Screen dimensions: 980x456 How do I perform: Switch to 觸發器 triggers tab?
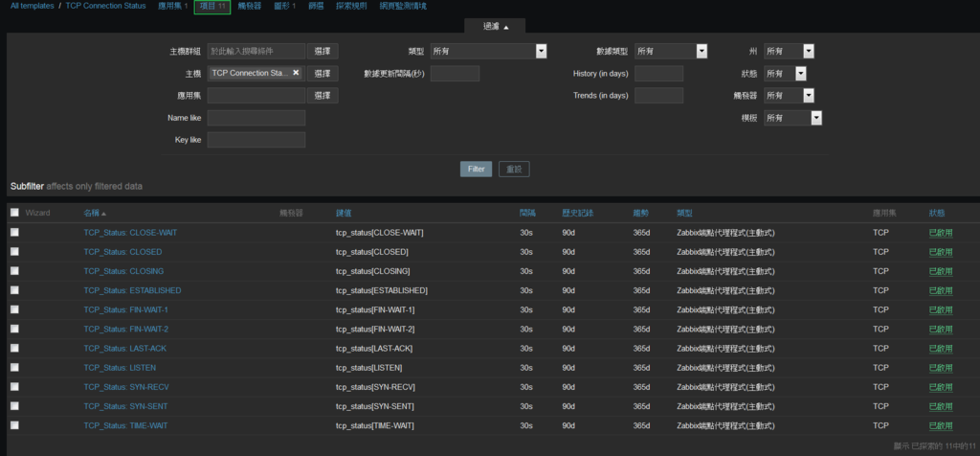tap(250, 6)
